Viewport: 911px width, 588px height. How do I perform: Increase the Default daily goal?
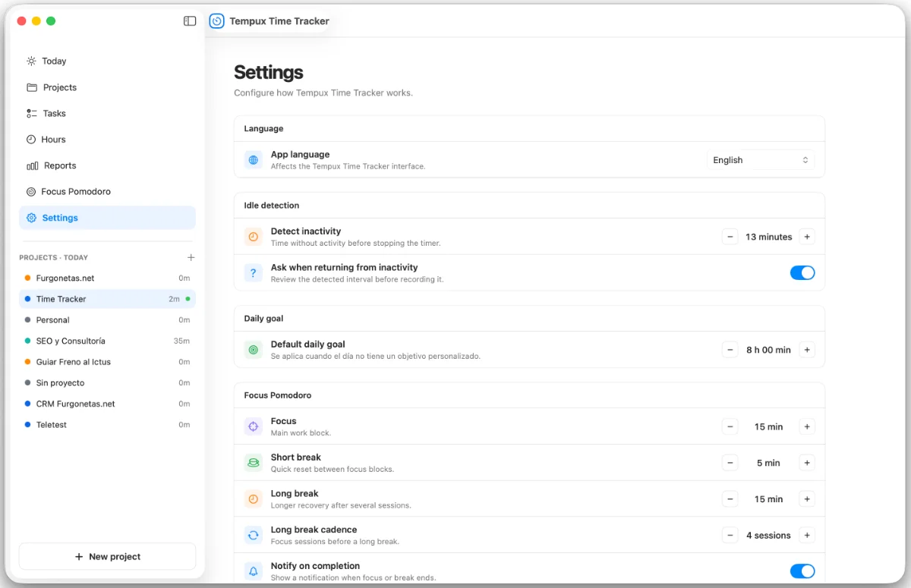click(807, 350)
